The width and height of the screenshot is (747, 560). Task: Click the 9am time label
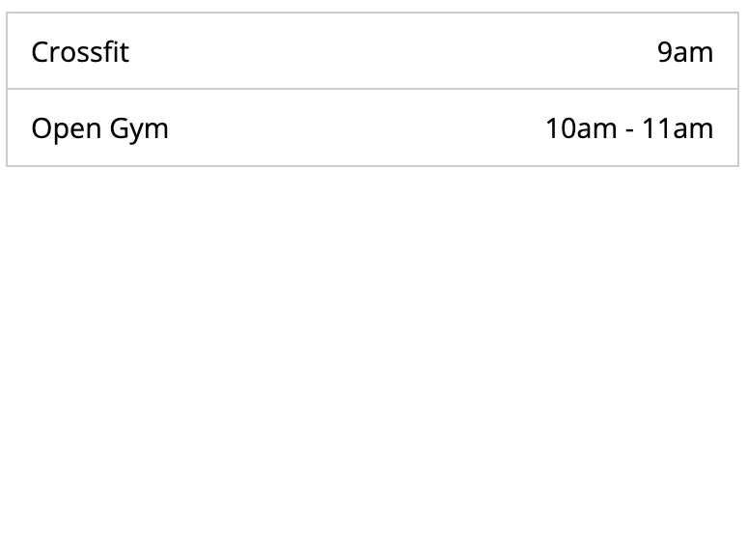coord(685,52)
